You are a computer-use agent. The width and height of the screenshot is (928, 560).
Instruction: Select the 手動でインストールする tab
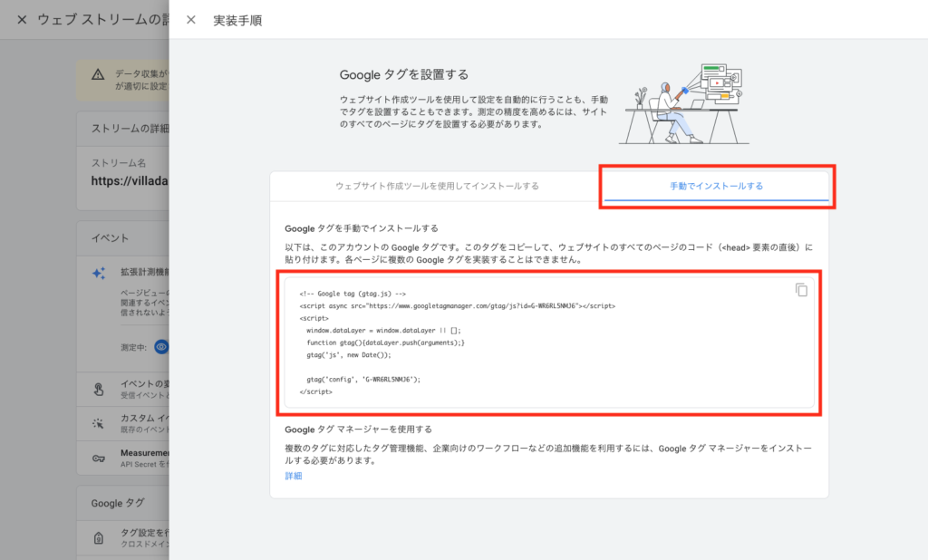click(716, 186)
